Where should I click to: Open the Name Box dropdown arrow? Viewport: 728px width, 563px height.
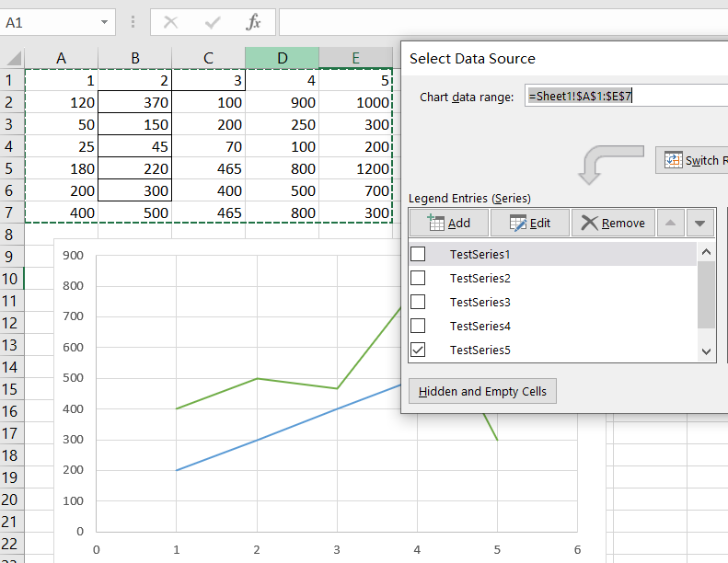coord(106,22)
